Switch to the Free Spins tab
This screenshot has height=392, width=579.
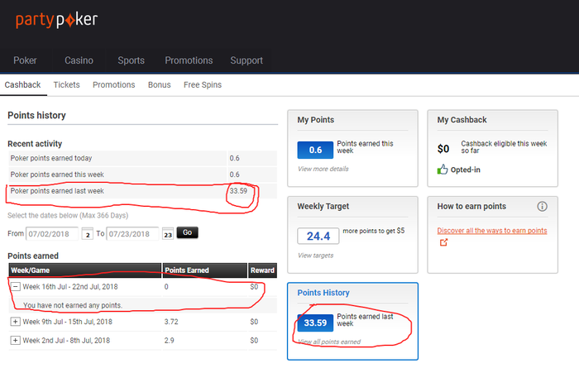203,85
